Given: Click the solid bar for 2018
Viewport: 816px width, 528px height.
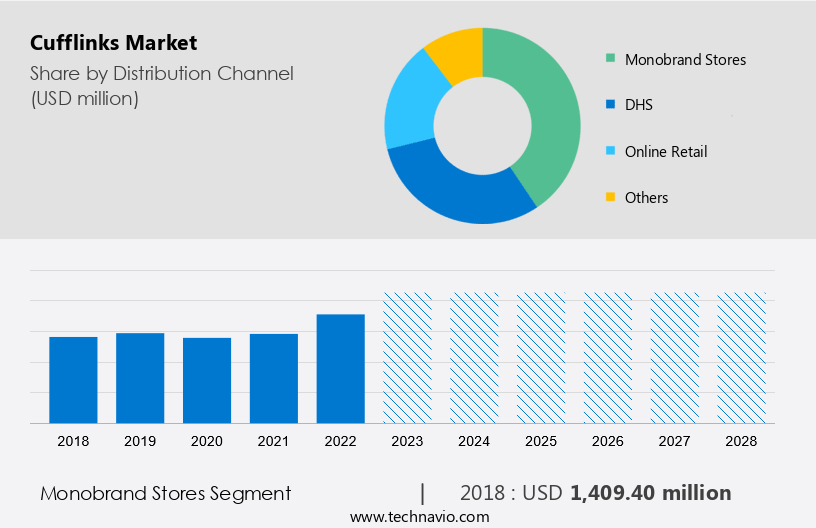Looking at the screenshot, I should tap(73, 379).
